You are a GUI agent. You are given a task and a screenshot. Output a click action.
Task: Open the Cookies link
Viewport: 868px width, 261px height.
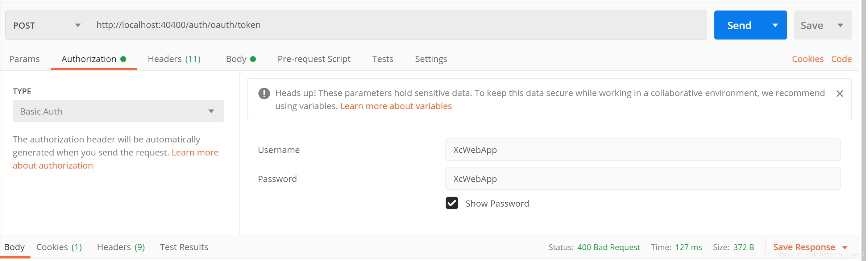coord(807,59)
